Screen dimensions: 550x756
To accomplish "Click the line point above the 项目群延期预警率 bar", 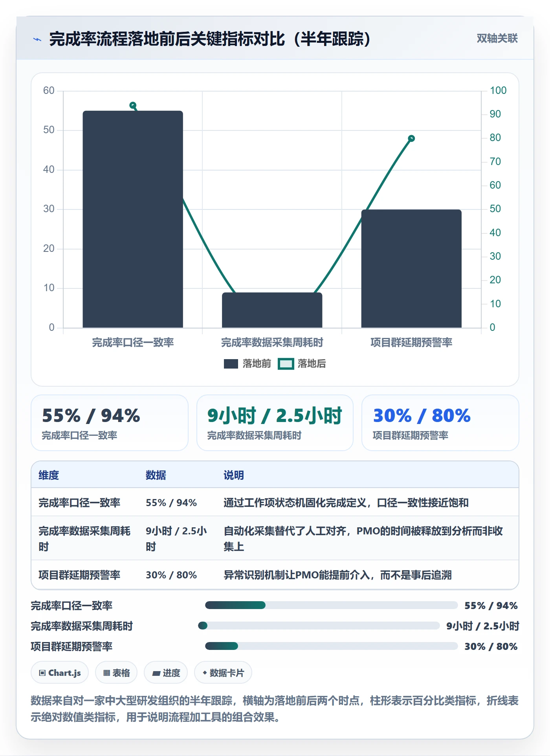I will pos(411,138).
